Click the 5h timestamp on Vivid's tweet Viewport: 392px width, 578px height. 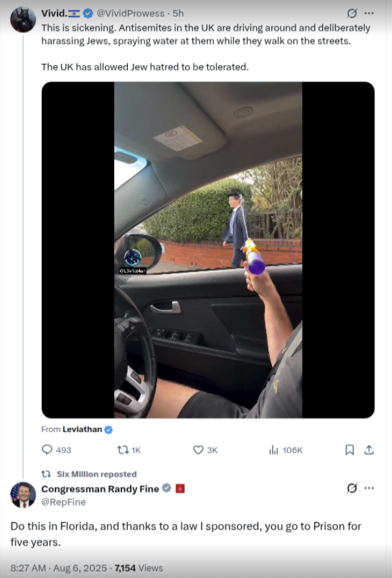(178, 13)
